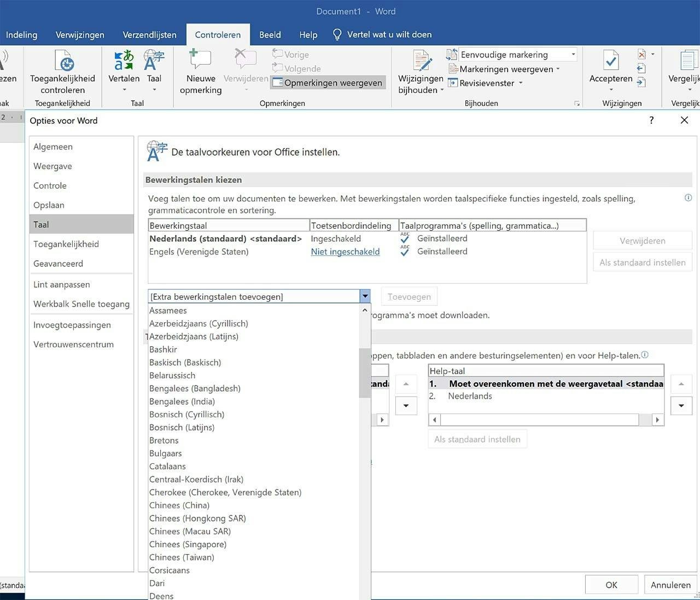Switch to the Beeld ribbon tab
Screen dimensions: 700x600
(x=270, y=34)
